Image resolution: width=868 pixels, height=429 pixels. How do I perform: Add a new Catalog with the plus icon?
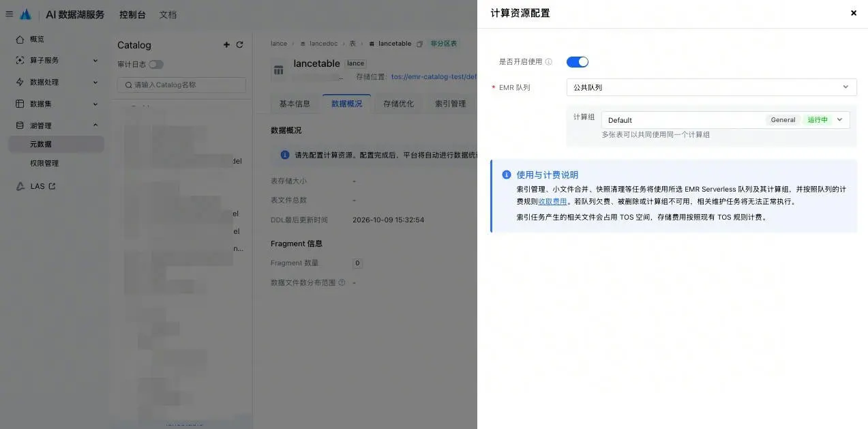226,45
